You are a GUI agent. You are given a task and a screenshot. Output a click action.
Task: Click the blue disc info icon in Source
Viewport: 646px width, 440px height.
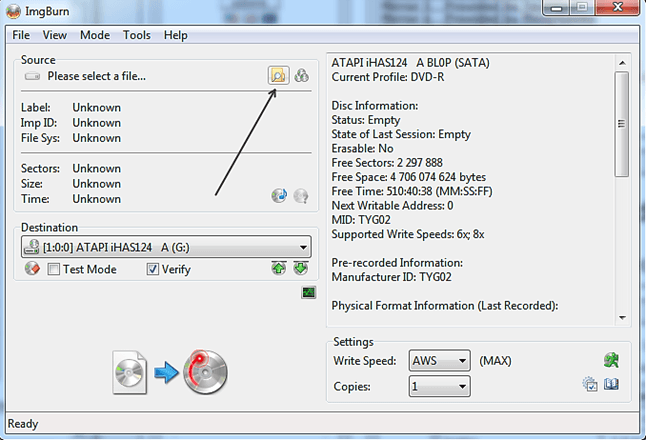click(279, 196)
